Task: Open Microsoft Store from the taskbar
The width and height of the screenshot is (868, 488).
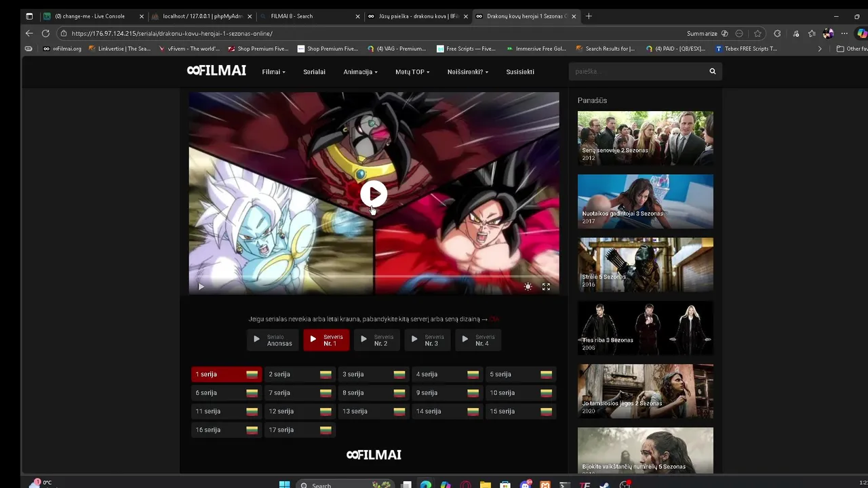Action: click(505, 485)
